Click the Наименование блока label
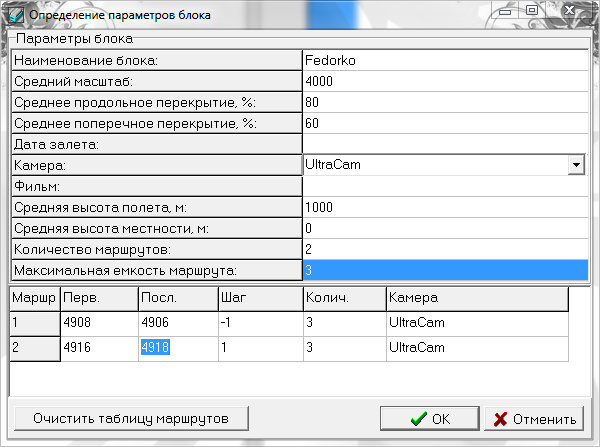Screen dimensions: 600x447 [x=157, y=60]
